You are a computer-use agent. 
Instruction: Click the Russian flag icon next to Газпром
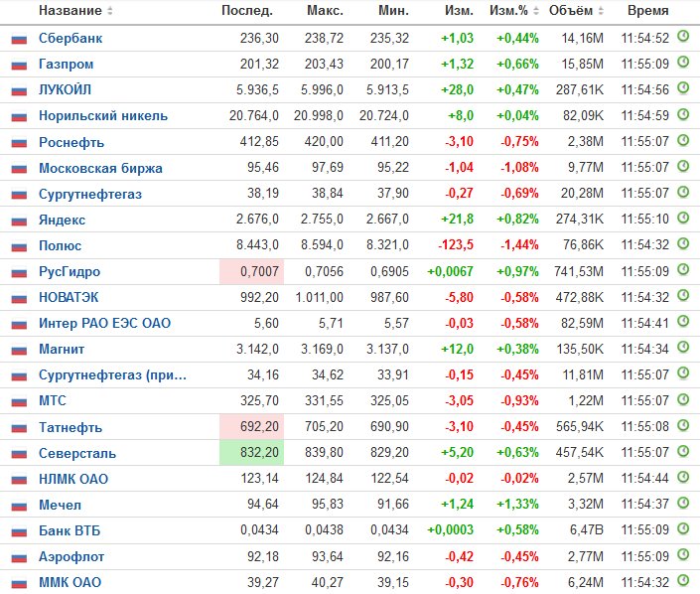pyautogui.click(x=19, y=66)
